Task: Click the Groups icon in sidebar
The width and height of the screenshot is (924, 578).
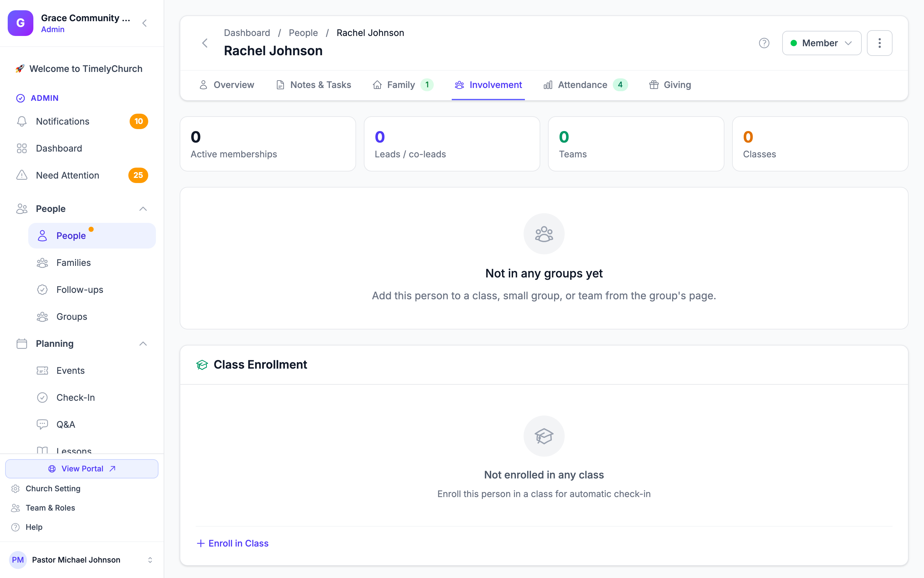Action: point(42,317)
